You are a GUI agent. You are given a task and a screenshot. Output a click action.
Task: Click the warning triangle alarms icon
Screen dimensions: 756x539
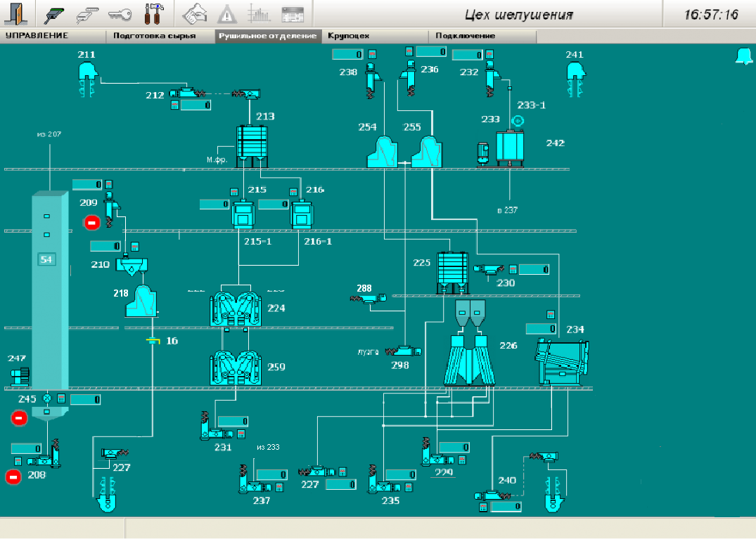[226, 13]
